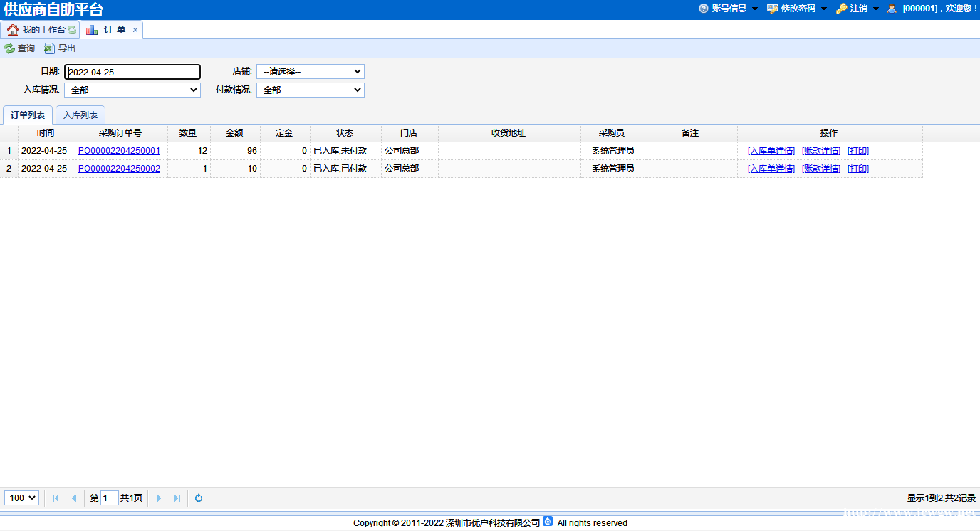The image size is (980, 531).
Task: Expand the 入库情况 dropdown
Action: click(132, 90)
